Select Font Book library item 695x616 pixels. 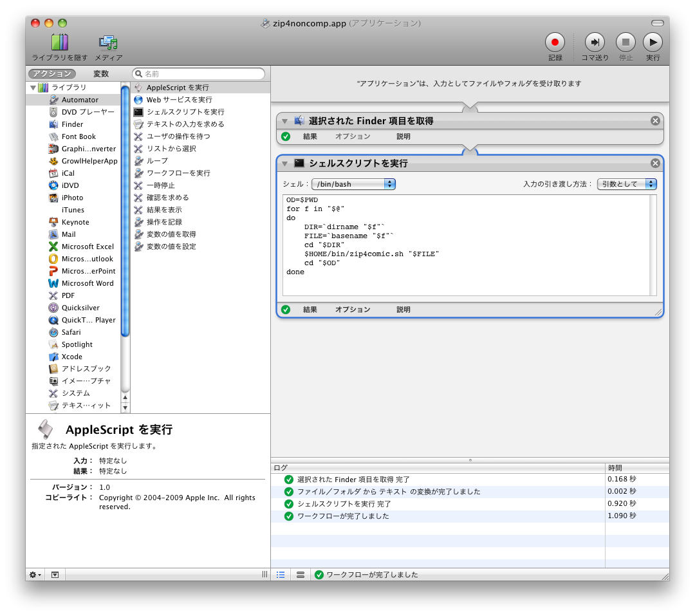click(x=73, y=136)
